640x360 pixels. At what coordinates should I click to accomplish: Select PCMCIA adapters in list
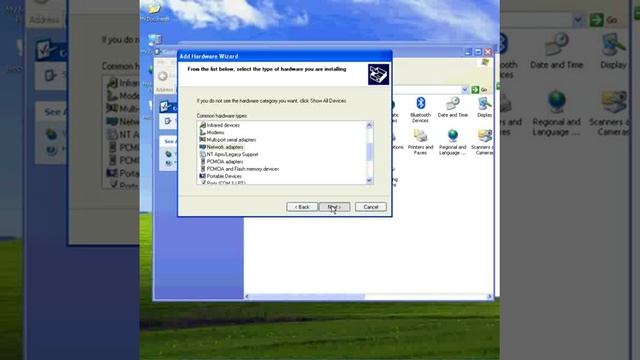coord(221,162)
